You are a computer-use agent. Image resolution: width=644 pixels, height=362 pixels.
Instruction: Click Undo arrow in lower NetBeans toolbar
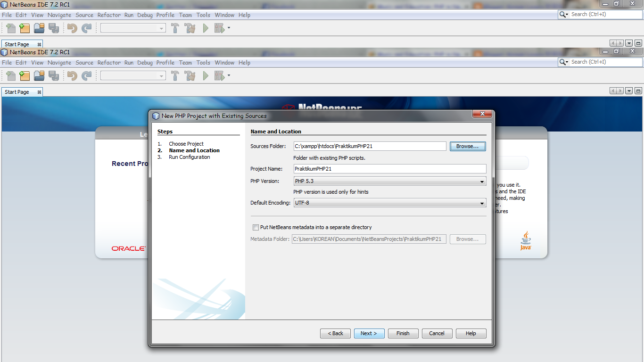72,76
